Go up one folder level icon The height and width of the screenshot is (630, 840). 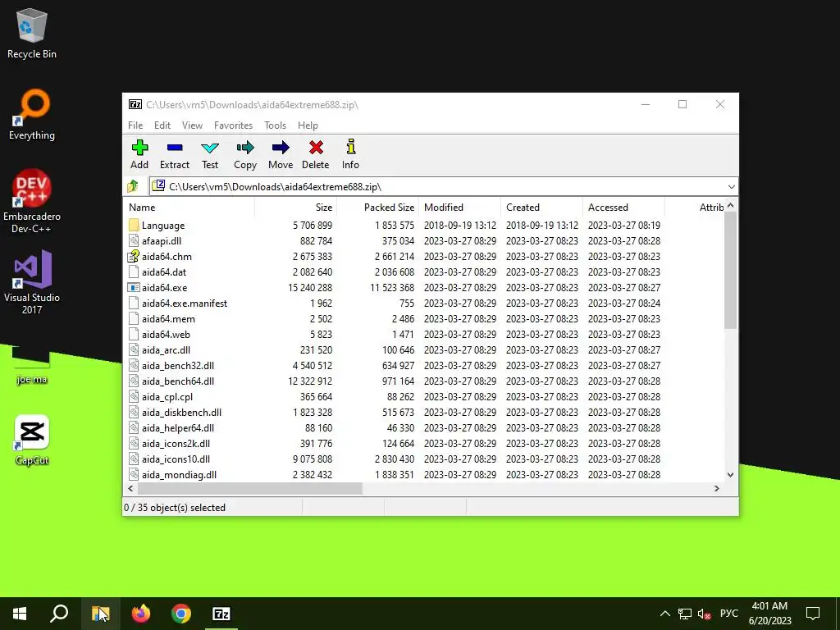click(133, 186)
